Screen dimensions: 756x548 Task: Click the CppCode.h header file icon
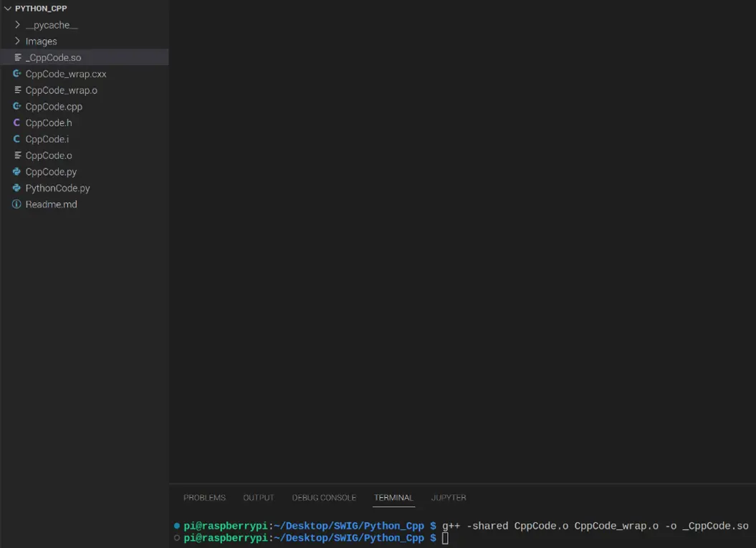[x=17, y=122]
